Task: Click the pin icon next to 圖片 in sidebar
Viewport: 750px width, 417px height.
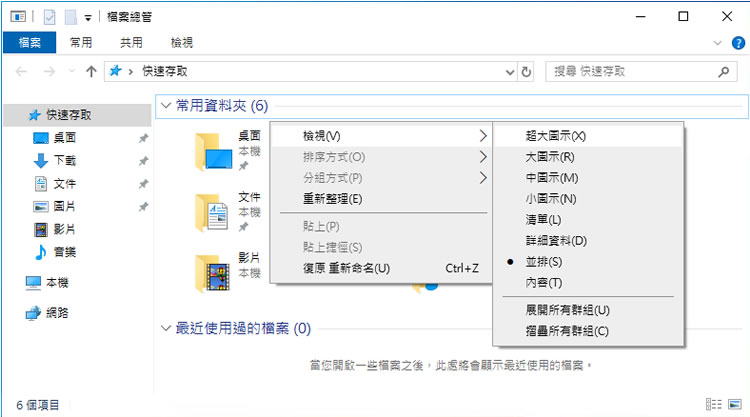Action: pyautogui.click(x=143, y=207)
